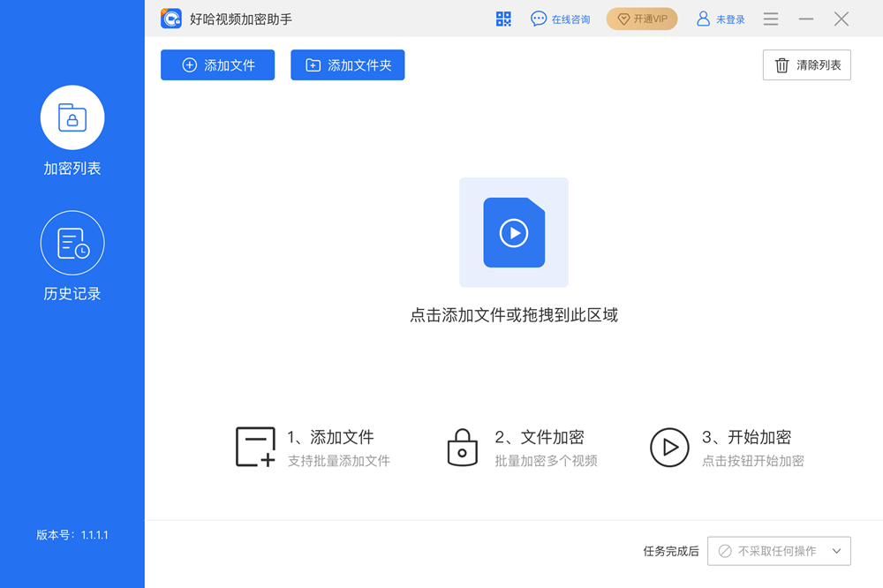Click the 开通VIP button

[642, 19]
